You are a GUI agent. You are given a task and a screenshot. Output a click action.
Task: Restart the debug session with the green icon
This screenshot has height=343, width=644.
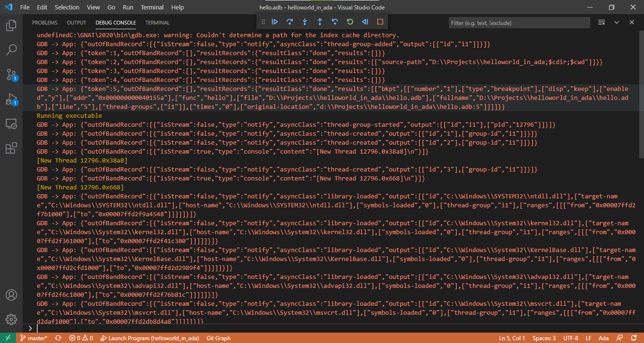(349, 22)
